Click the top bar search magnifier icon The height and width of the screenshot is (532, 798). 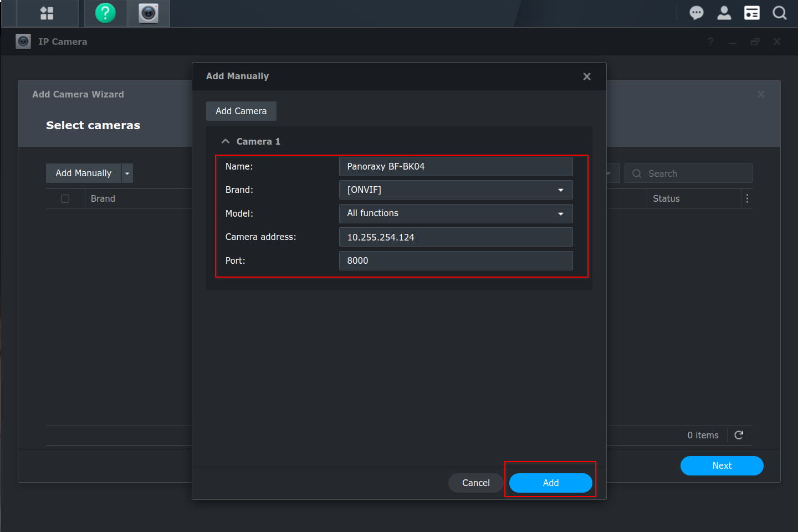780,13
